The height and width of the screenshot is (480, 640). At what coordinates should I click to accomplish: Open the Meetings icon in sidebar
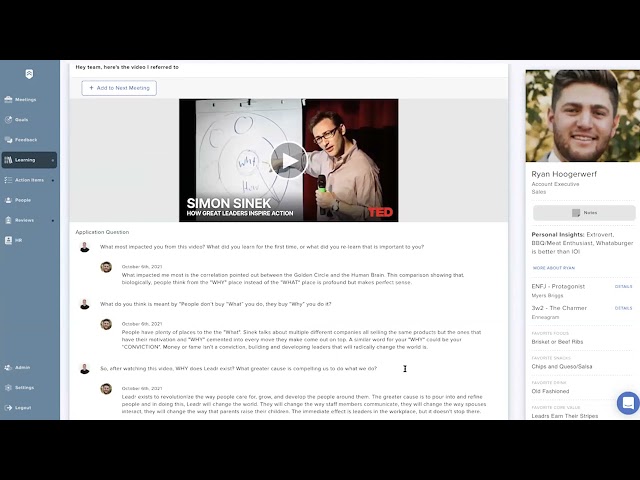(8, 100)
